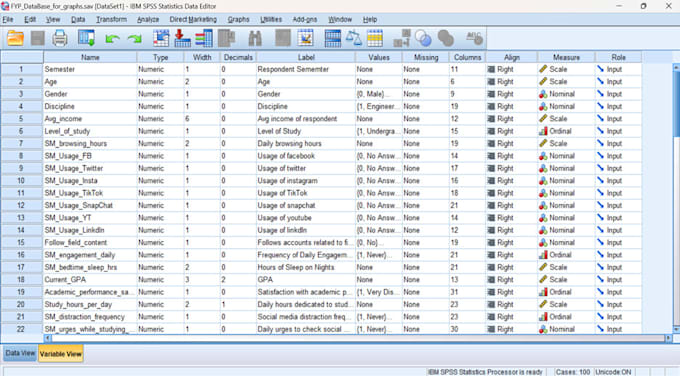
Task: Click the Decimals column header
Action: point(238,57)
